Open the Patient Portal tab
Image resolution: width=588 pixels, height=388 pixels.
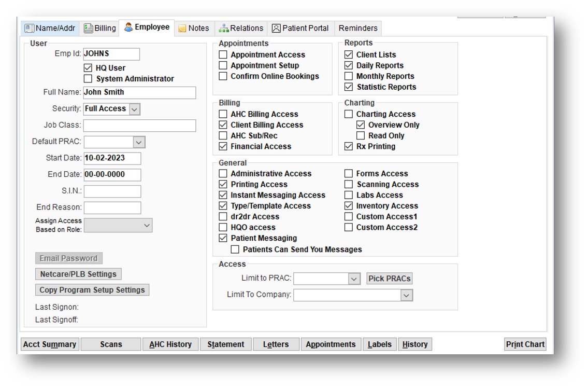[300, 28]
